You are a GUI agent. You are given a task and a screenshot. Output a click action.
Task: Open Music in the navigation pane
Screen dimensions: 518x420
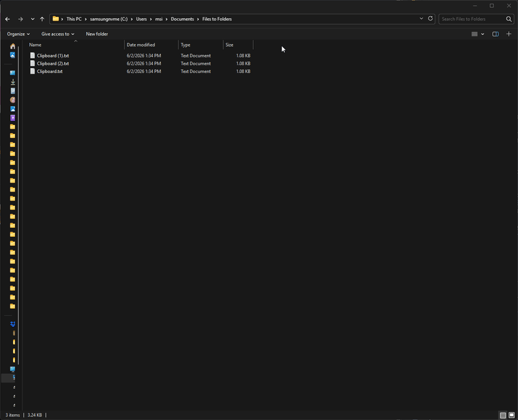click(x=12, y=100)
